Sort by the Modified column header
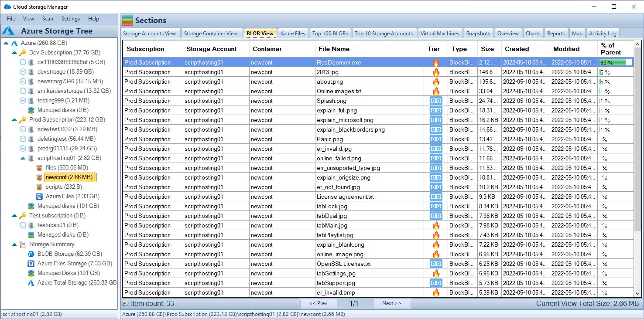Viewport: 644px width, 319px height. click(x=574, y=49)
